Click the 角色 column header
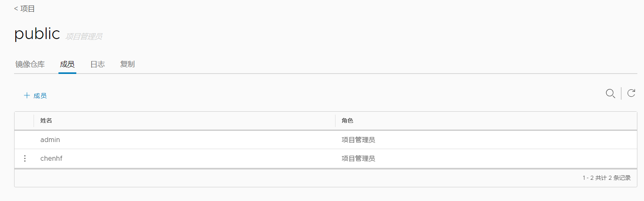This screenshot has height=201, width=644. coord(348,121)
